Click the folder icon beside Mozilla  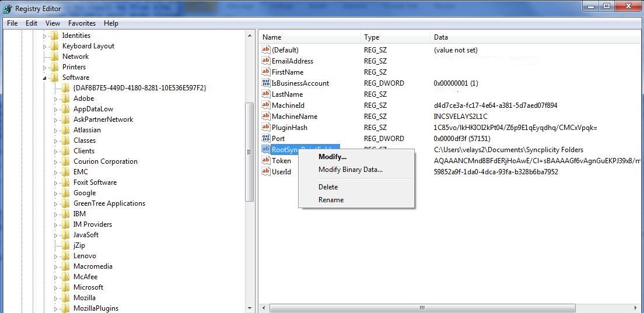coord(66,298)
